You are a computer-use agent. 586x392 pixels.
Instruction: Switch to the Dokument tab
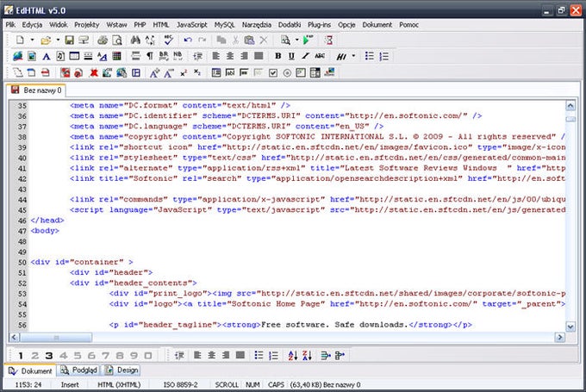tap(30, 370)
